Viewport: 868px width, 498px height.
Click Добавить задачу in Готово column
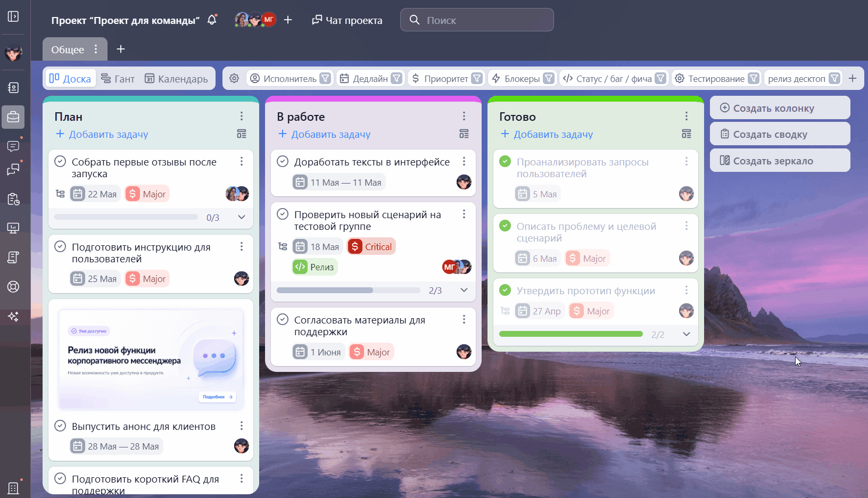(547, 134)
